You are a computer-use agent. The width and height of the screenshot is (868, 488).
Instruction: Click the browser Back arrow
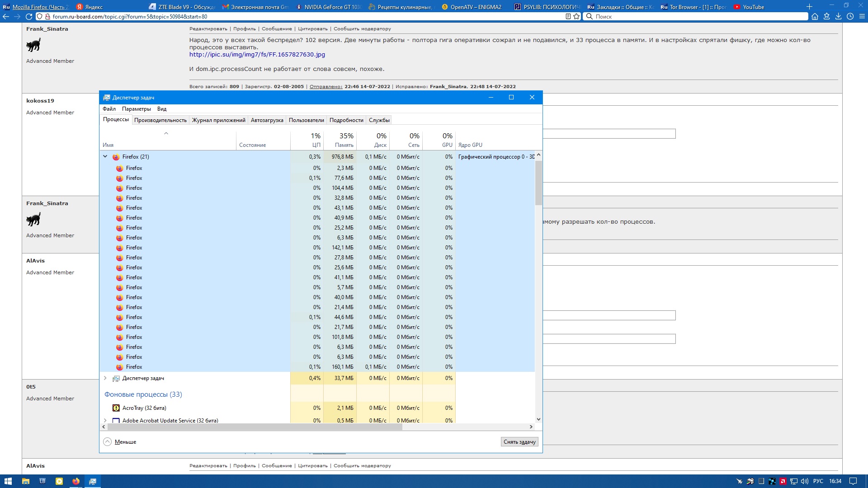coord(6,16)
